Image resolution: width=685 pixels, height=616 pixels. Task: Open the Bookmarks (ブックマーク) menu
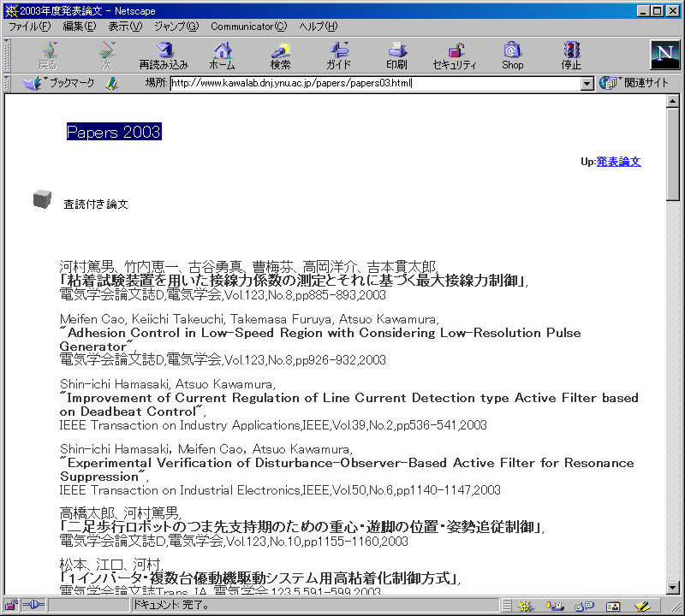pos(58,83)
